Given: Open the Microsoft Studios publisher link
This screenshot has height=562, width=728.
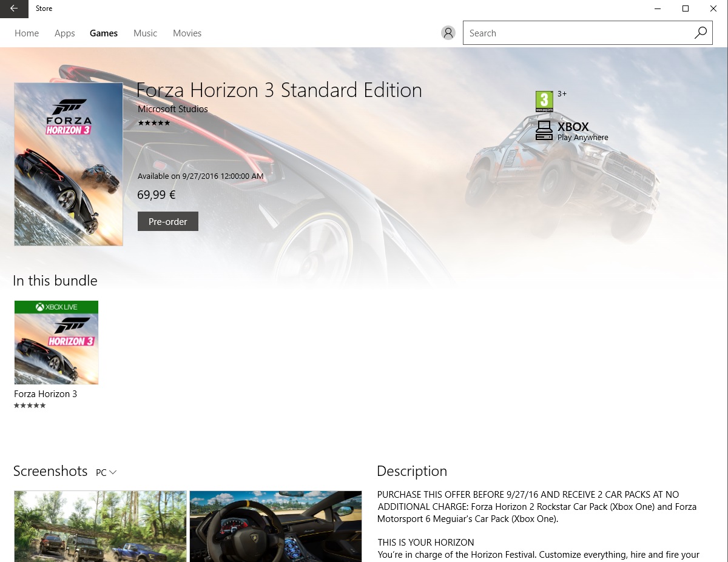Looking at the screenshot, I should [173, 109].
